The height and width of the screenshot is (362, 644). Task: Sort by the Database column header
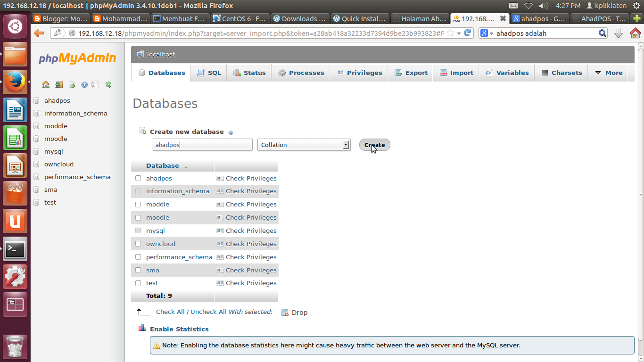pos(163,166)
